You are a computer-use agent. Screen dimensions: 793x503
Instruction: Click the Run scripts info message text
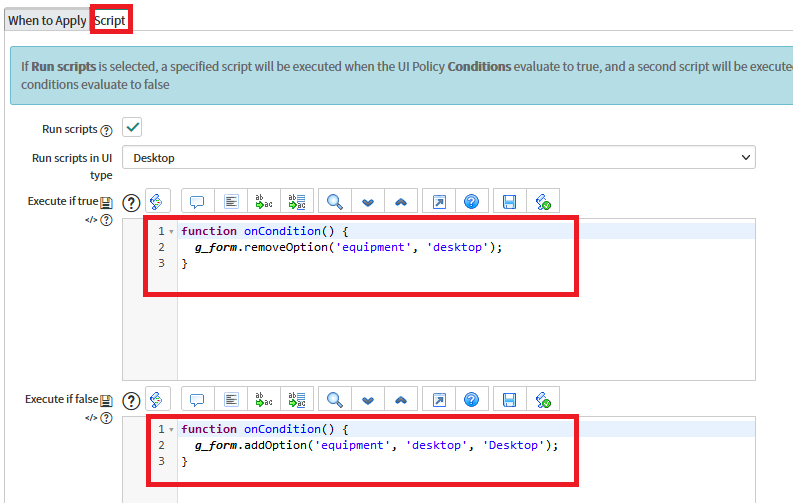click(405, 75)
